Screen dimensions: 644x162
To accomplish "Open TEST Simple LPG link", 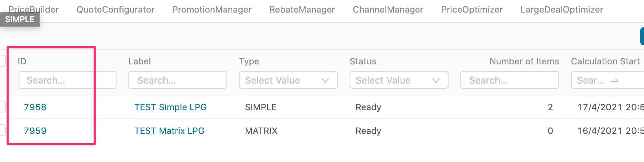I will pyautogui.click(x=170, y=107).
